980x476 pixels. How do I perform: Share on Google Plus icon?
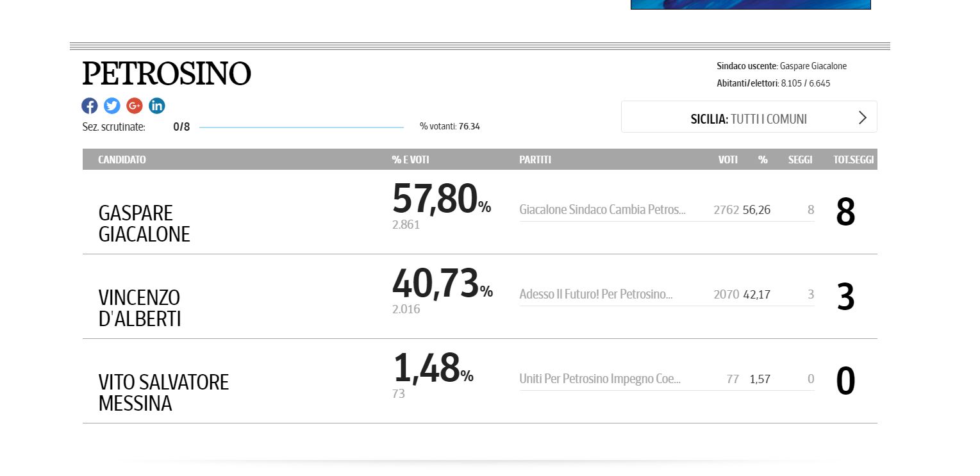(135, 106)
